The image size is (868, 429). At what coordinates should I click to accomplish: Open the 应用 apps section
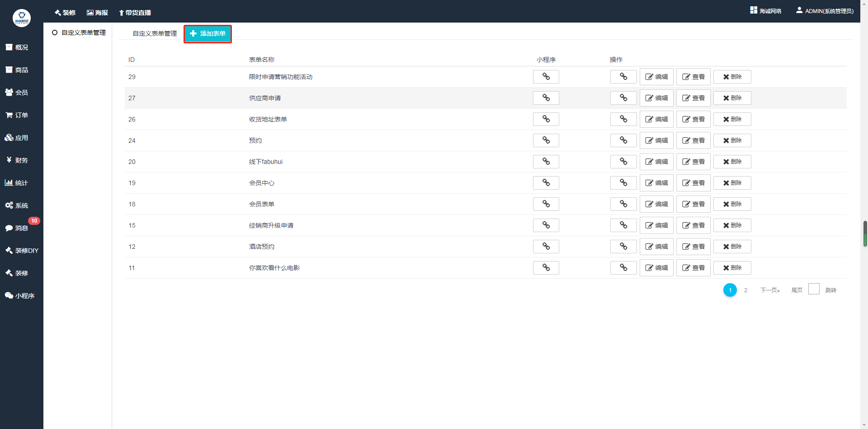[17, 138]
